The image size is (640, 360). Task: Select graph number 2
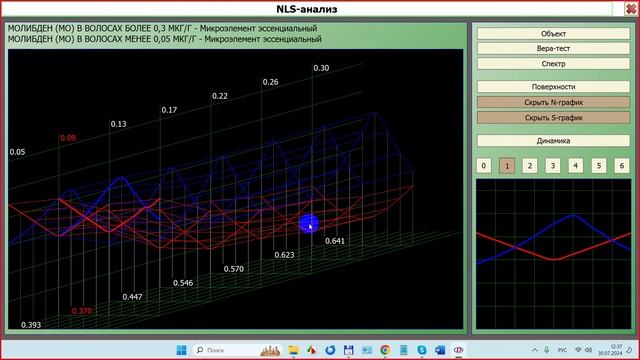(530, 166)
